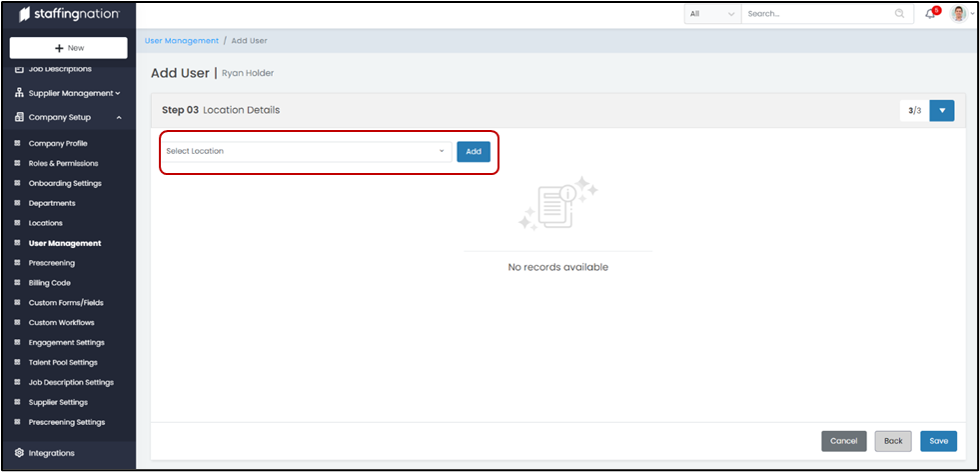Click the Step 03 Location Details header

(x=221, y=110)
